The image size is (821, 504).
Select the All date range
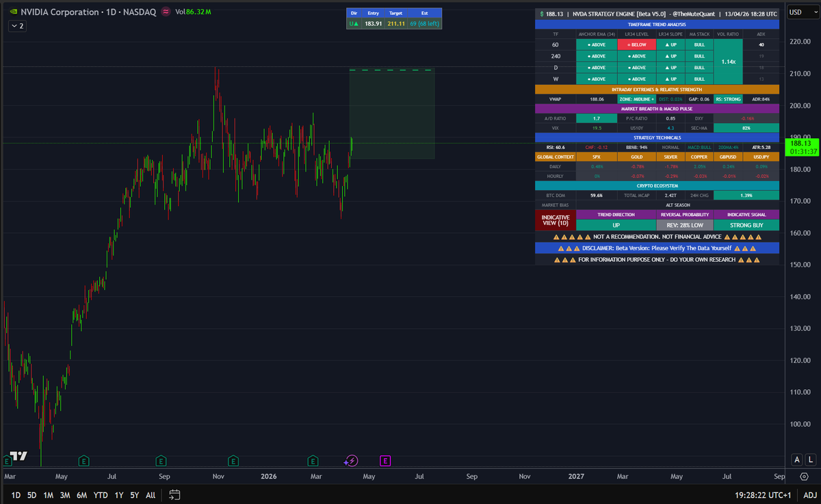click(151, 494)
